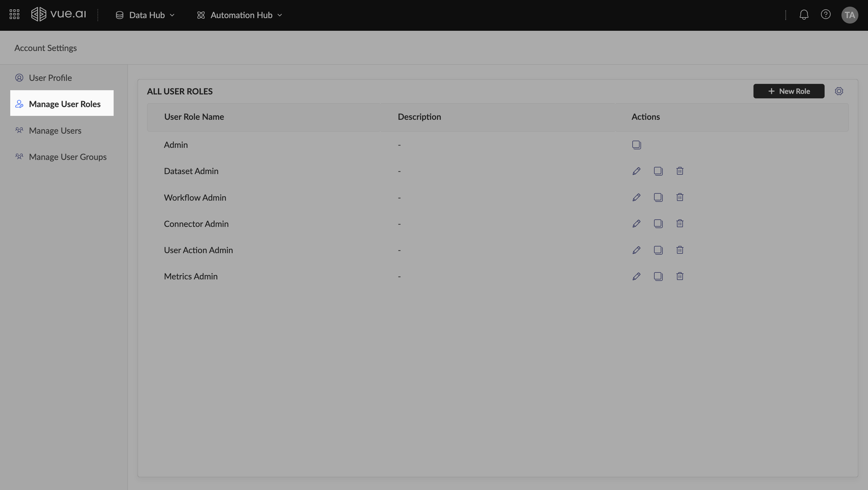Expand the Automation Hub dropdown

(x=240, y=15)
